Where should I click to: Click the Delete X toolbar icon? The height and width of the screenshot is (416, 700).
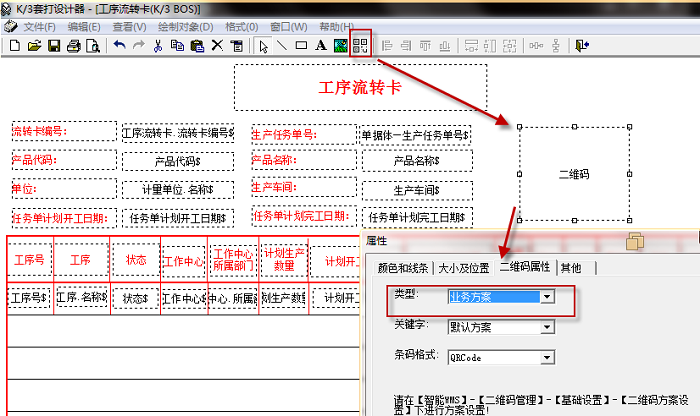(216, 45)
